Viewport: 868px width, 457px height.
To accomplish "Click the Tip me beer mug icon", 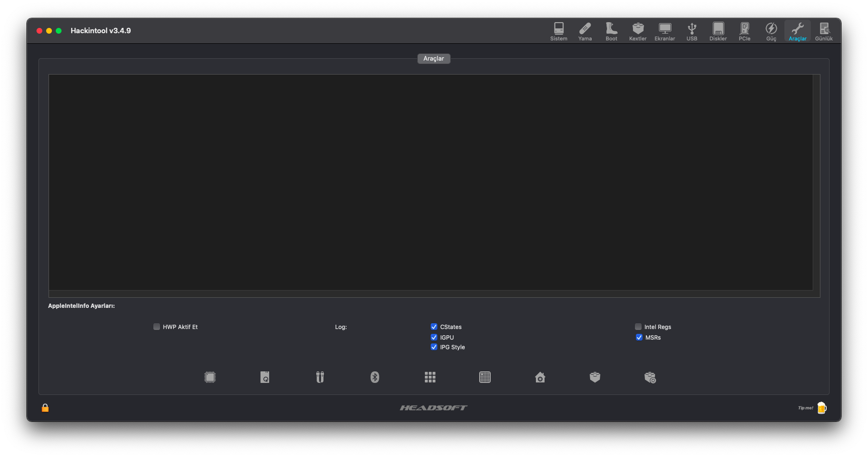I will [822, 408].
